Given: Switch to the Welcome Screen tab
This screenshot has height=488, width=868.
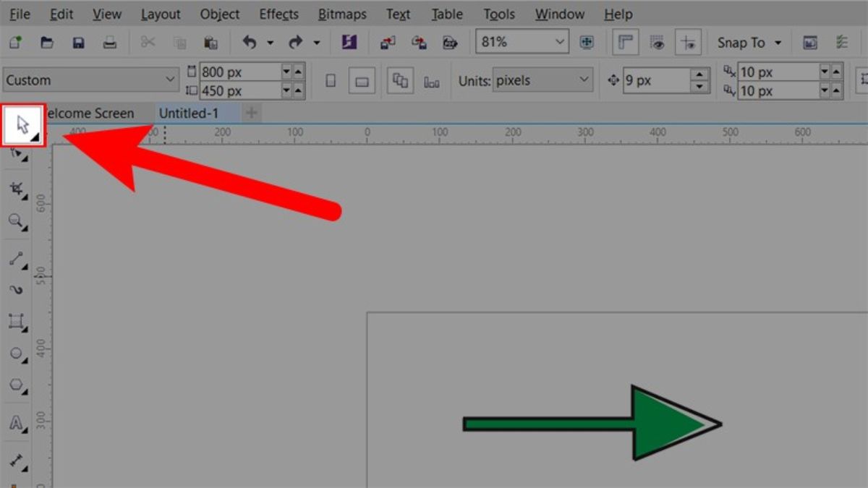Looking at the screenshot, I should point(90,114).
